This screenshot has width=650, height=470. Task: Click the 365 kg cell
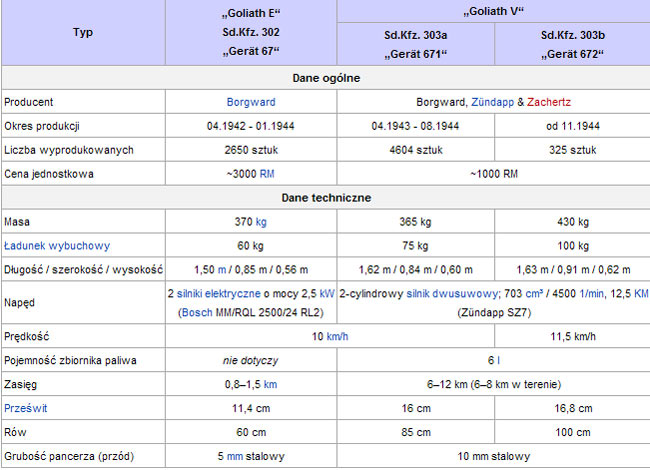point(415,222)
